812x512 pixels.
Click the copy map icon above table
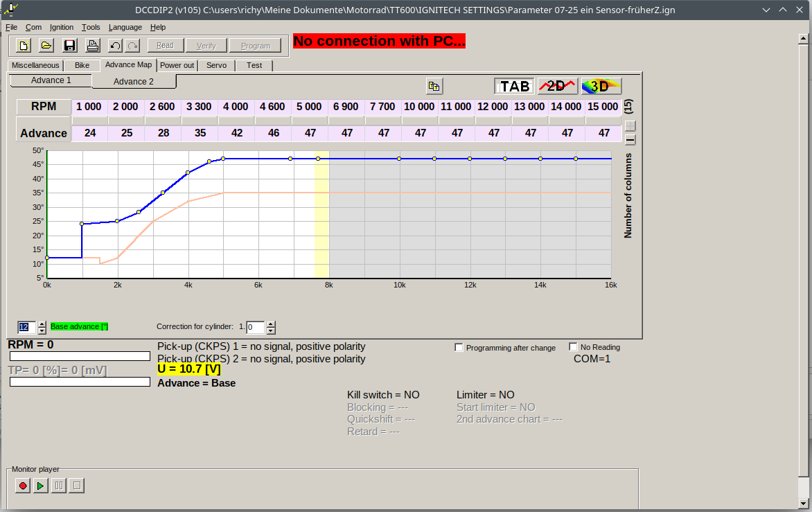click(434, 86)
